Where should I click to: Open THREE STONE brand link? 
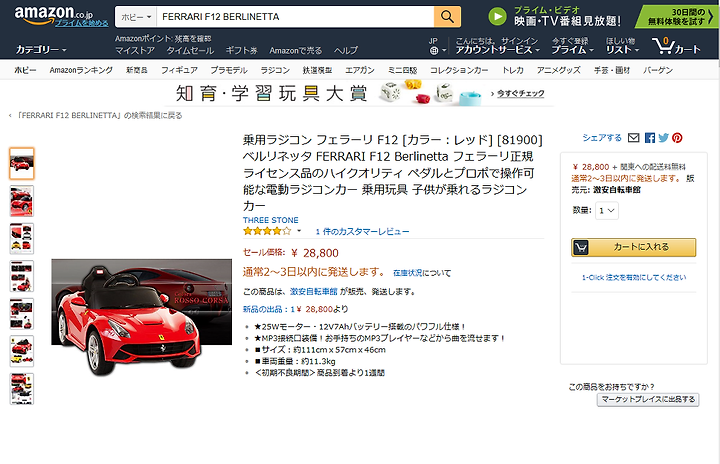270,220
